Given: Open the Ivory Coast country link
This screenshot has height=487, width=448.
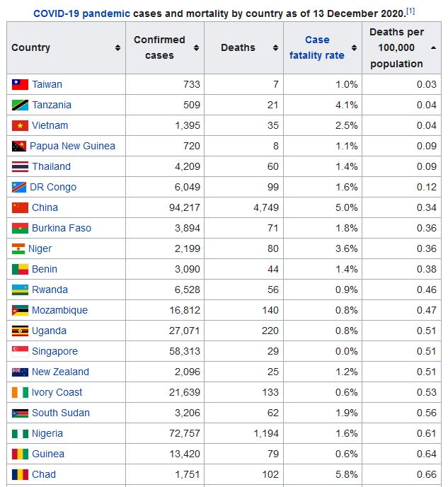Looking at the screenshot, I should [x=57, y=392].
